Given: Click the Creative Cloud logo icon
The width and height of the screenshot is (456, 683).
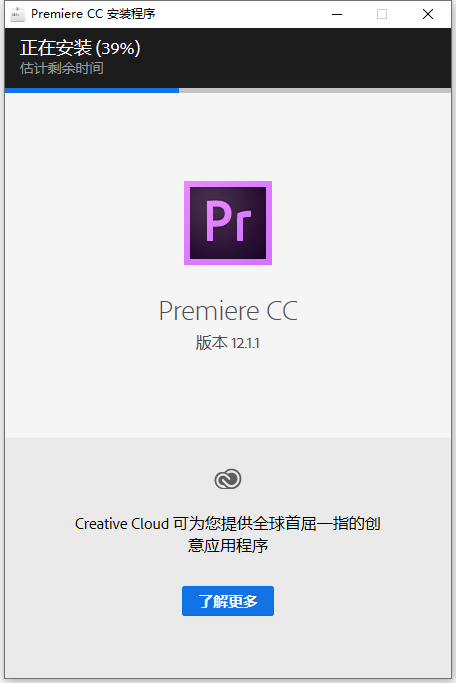Looking at the screenshot, I should [x=228, y=479].
